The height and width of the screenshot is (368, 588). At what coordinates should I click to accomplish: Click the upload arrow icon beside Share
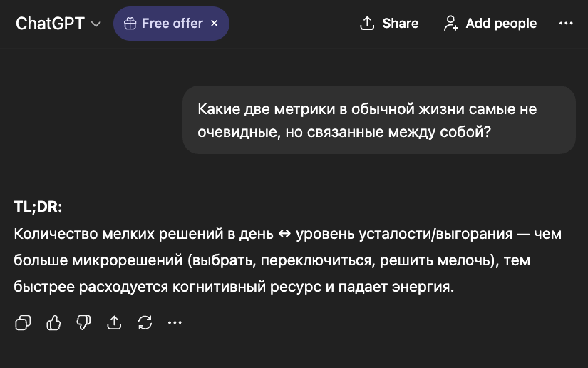coord(367,24)
